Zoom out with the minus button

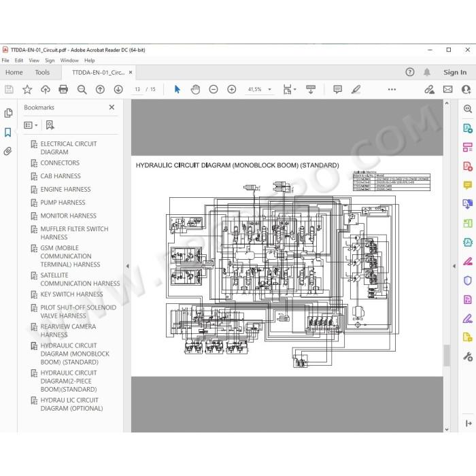click(214, 89)
